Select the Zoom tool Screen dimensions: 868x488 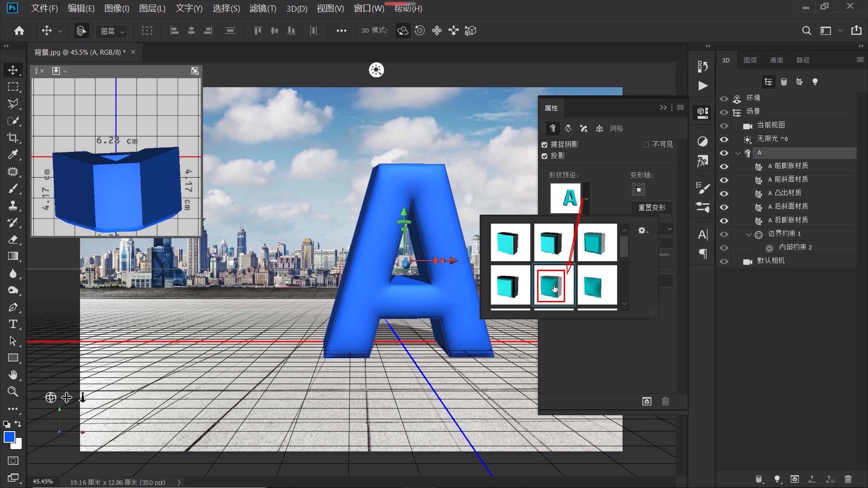[13, 392]
